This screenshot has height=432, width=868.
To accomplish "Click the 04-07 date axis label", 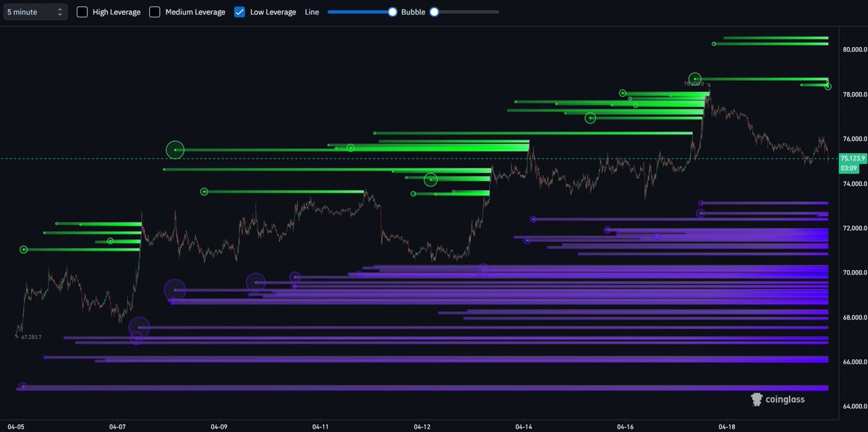I will coord(118,427).
